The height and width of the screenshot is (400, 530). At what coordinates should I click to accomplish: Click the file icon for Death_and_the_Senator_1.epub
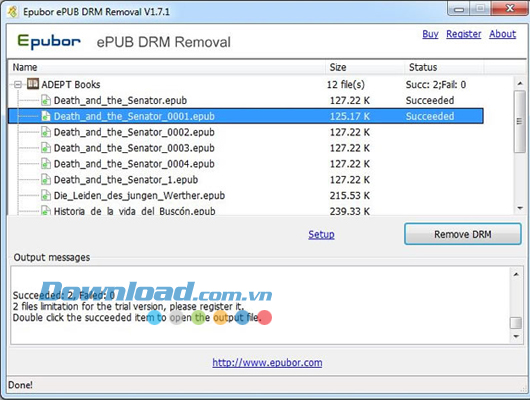46,180
